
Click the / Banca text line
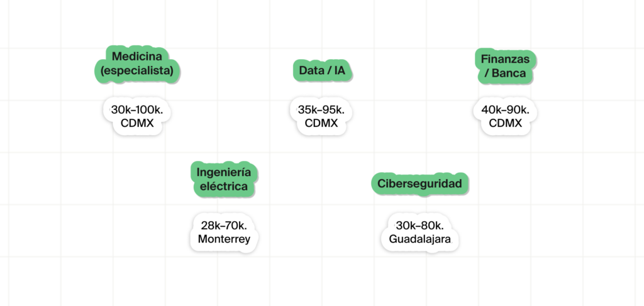click(505, 74)
